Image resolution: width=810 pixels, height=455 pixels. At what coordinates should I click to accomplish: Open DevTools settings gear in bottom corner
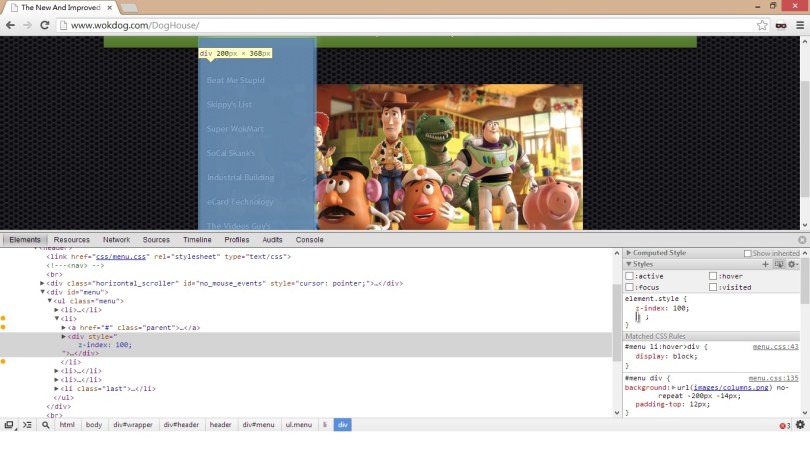coord(800,425)
